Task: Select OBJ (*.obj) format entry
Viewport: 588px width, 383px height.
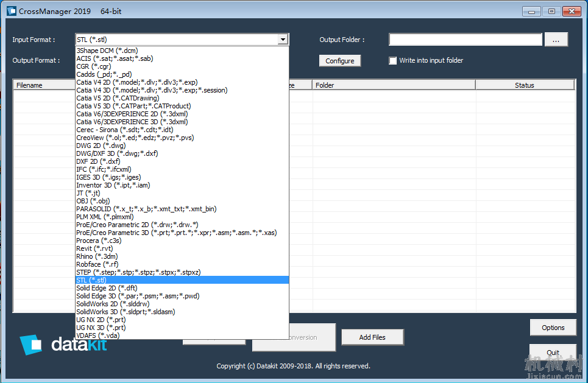Action: pos(182,201)
